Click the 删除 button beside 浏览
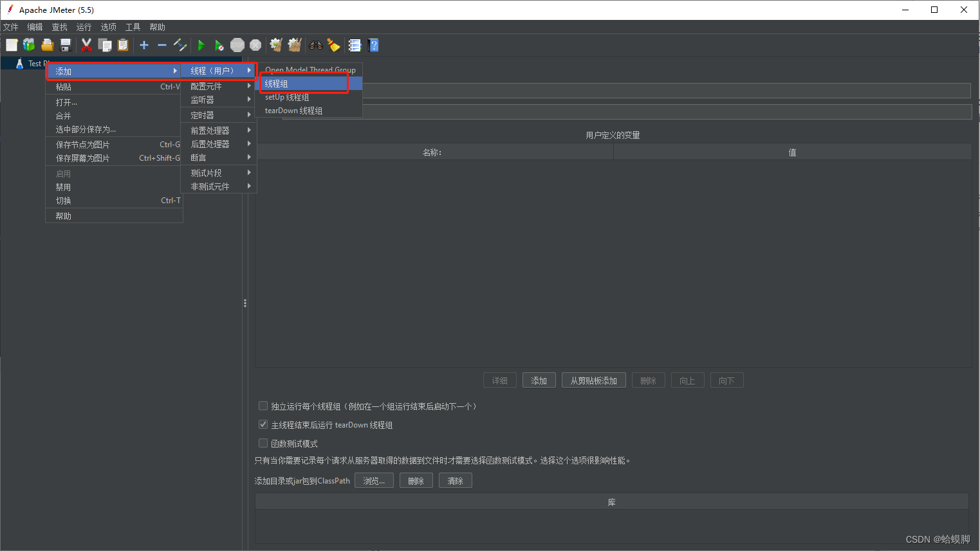 click(x=416, y=481)
